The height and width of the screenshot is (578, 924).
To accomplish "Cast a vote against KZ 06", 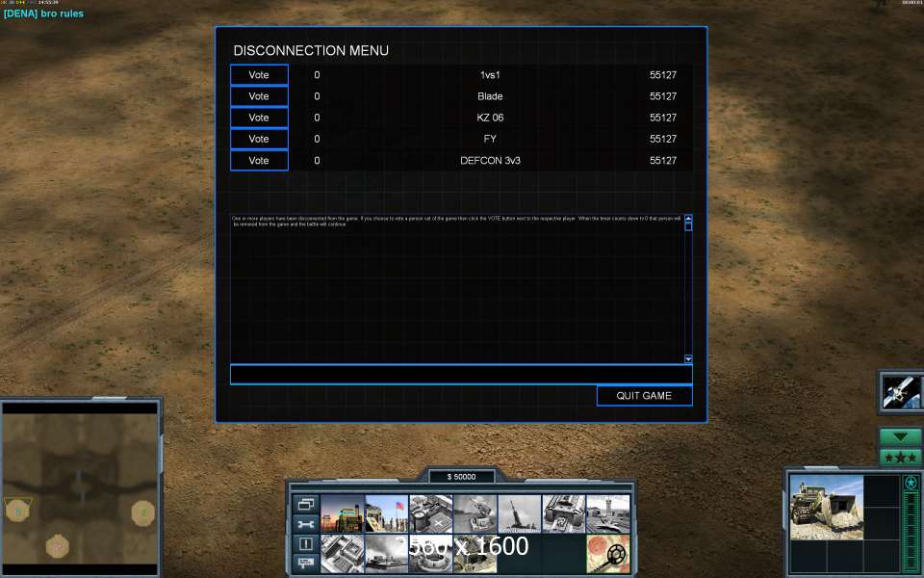I will [259, 118].
